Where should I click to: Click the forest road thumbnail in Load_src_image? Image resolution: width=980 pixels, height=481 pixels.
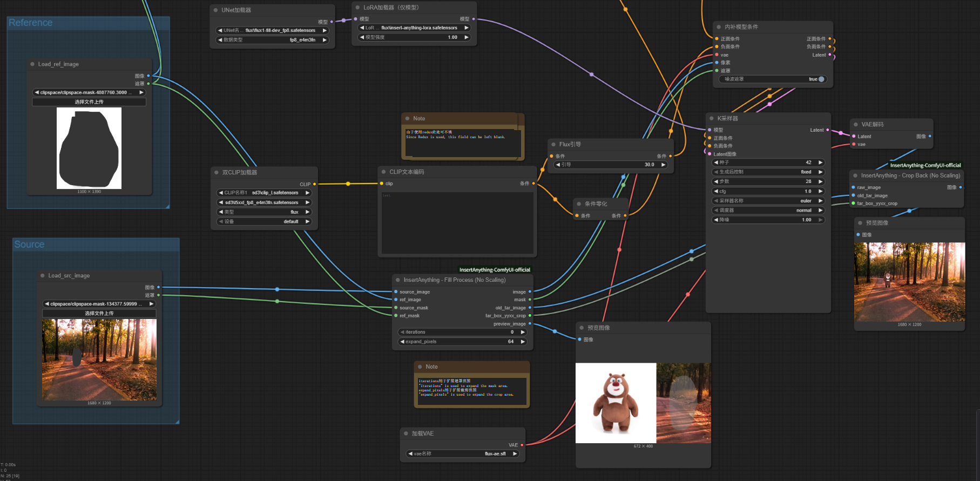point(99,360)
